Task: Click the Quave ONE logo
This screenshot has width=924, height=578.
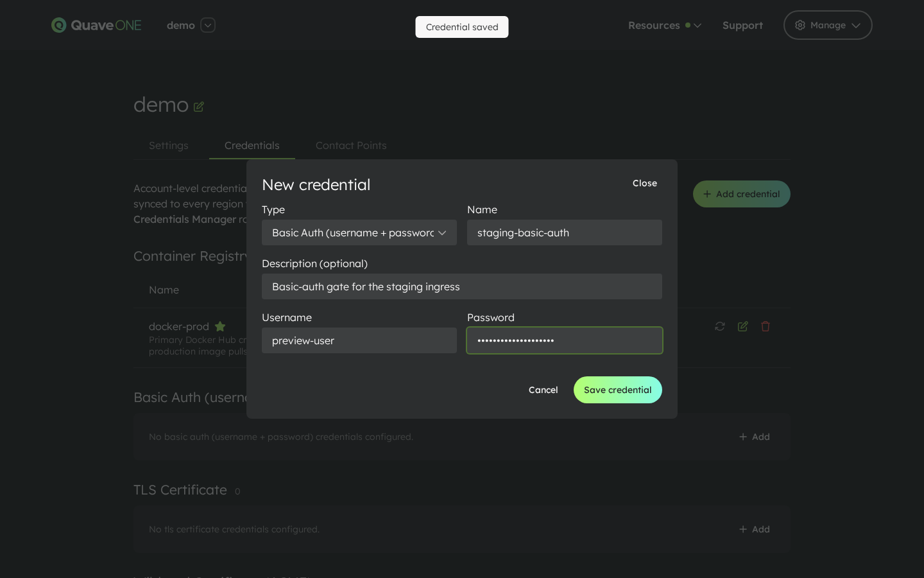Action: pyautogui.click(x=96, y=25)
